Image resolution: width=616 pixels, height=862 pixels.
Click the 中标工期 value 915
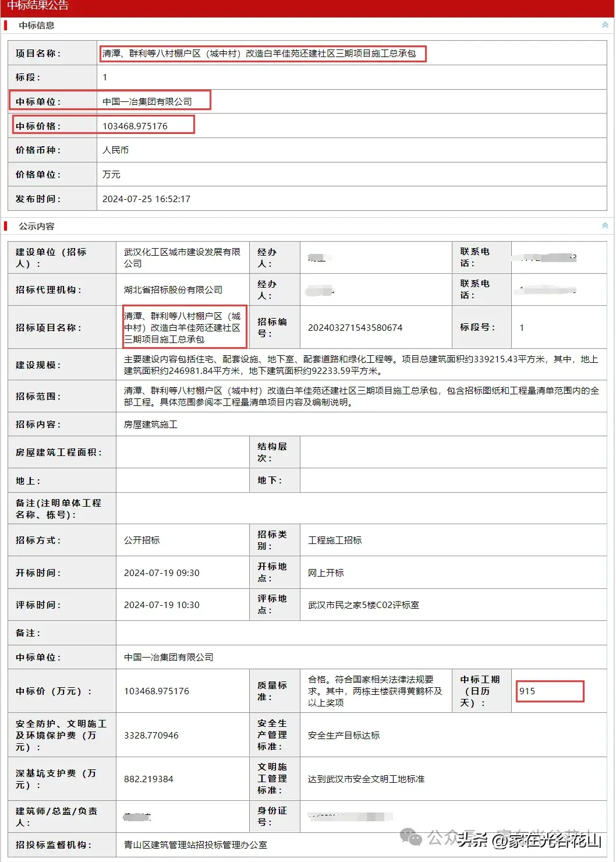[x=528, y=691]
